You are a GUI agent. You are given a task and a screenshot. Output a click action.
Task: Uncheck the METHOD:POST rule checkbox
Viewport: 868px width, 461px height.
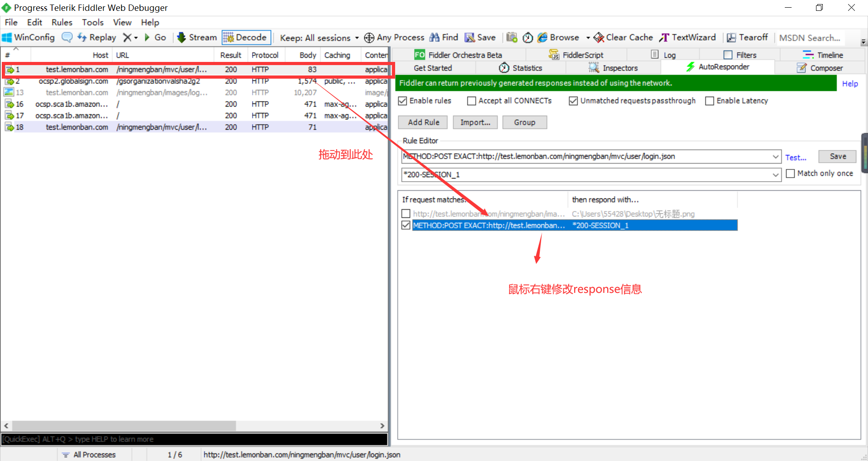click(x=406, y=225)
